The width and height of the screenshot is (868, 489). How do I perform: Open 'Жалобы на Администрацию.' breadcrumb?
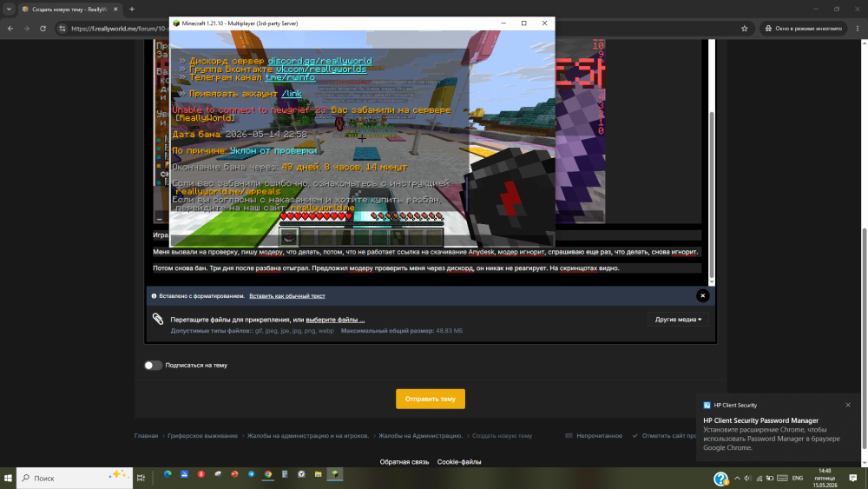point(421,436)
